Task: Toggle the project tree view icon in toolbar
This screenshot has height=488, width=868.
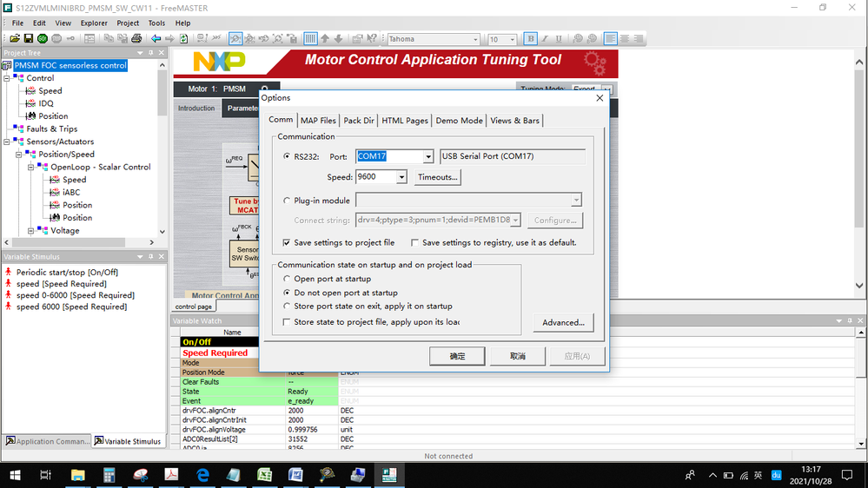Action: point(89,39)
